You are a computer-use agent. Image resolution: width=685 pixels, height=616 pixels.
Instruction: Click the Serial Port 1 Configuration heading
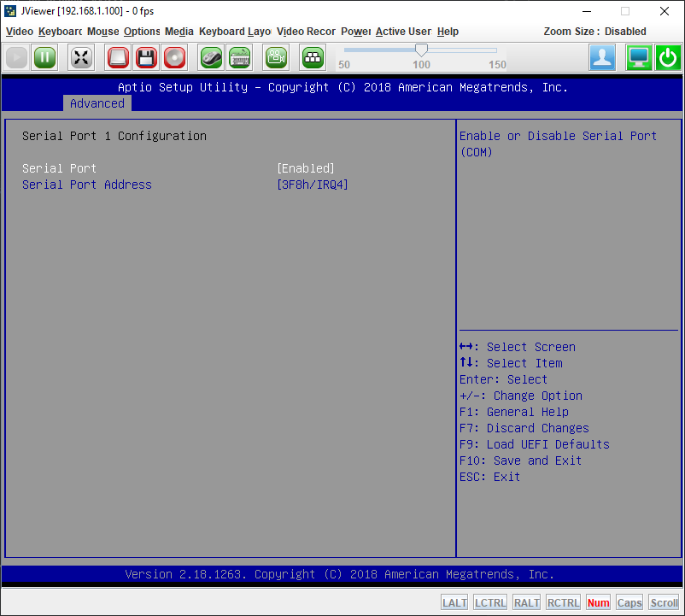click(x=114, y=136)
